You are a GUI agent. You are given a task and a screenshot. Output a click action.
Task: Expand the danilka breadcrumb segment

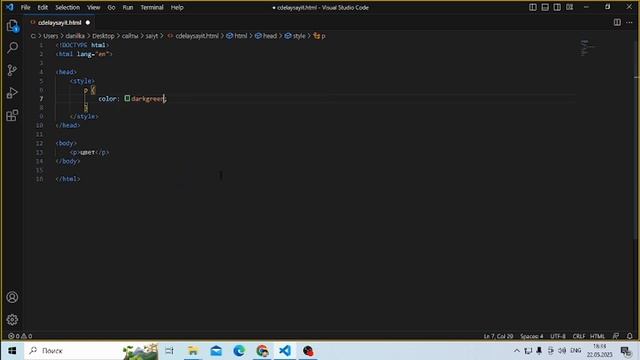pos(75,36)
